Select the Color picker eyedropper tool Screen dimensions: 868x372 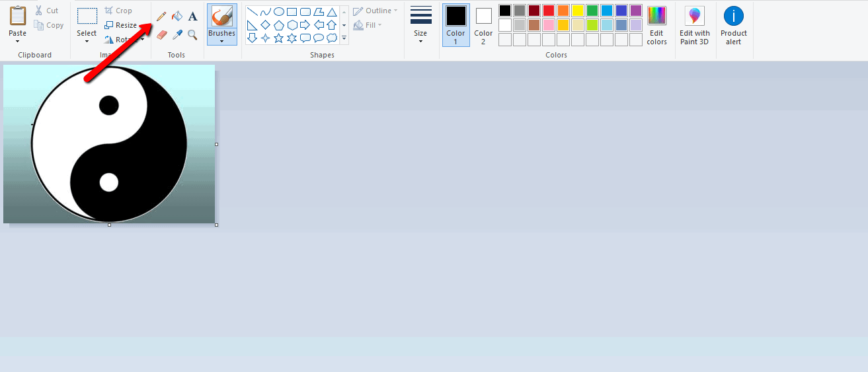(177, 34)
